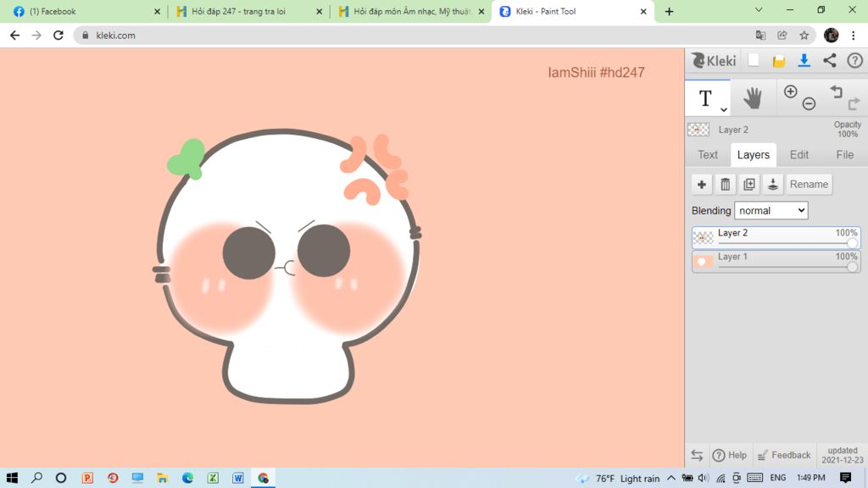Close the Facebook browser tab
Viewport: 868px width, 488px height.
pos(157,12)
